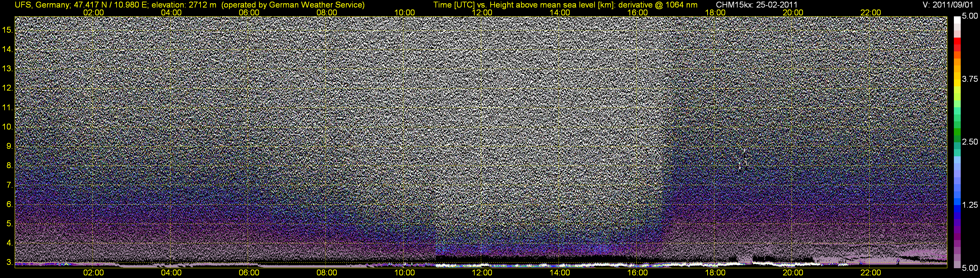This screenshot has height=278, width=980.
Task: Click the colorbar bottom value 5.00
Action: tap(970, 268)
